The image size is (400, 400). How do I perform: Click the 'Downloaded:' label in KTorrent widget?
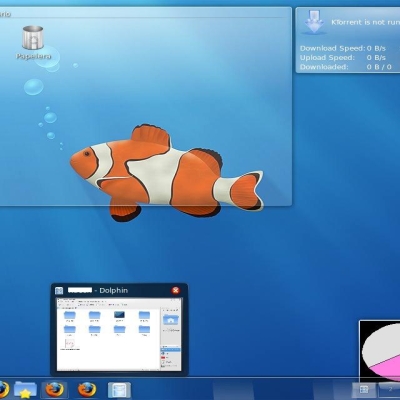tap(324, 67)
